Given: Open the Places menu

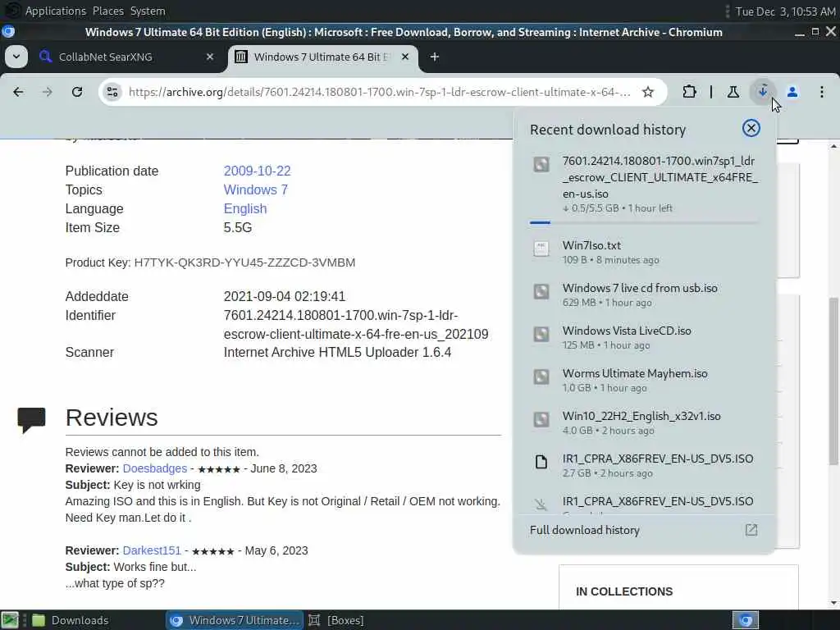Looking at the screenshot, I should point(107,11).
